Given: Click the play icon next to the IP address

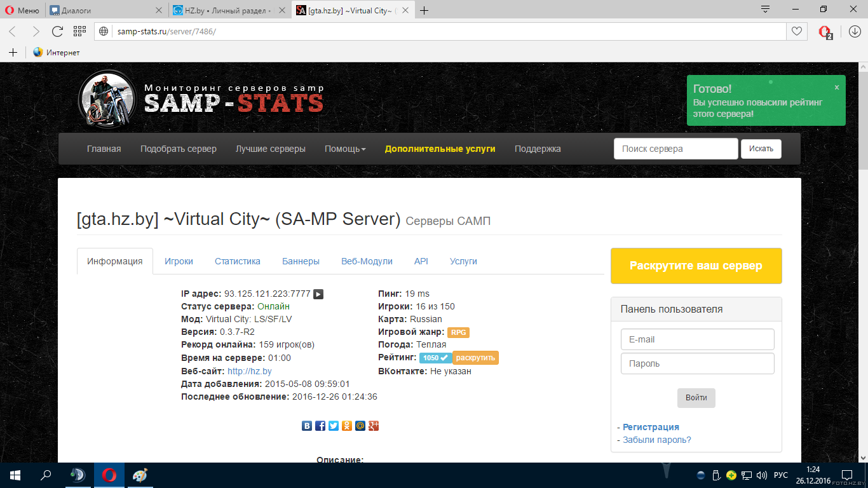Looking at the screenshot, I should pyautogui.click(x=319, y=294).
